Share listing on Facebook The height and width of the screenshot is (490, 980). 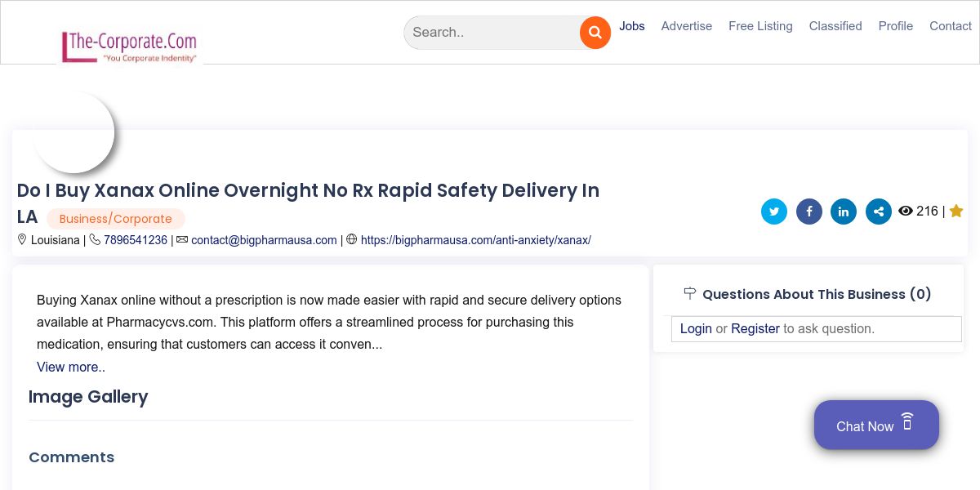pos(809,212)
